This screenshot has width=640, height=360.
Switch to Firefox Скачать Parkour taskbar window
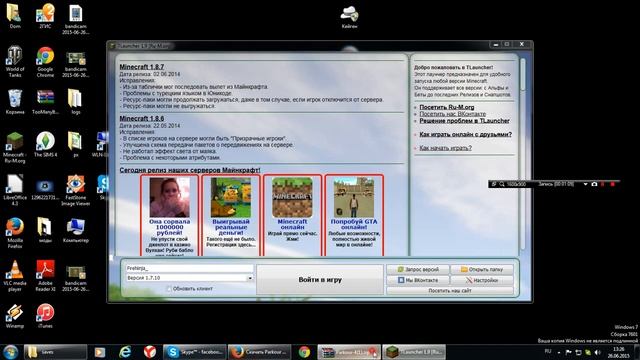(x=259, y=352)
